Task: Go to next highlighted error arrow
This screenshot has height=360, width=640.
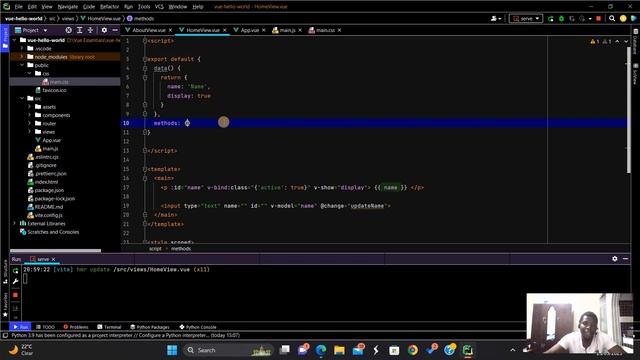Action: (626, 42)
